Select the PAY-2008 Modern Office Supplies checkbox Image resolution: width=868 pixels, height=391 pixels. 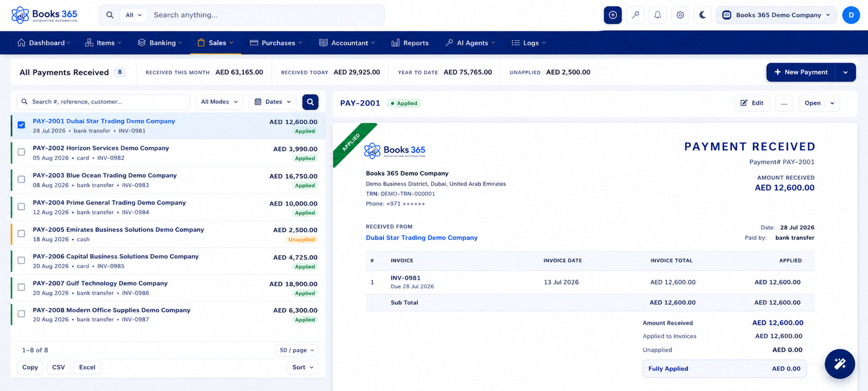[21, 314]
